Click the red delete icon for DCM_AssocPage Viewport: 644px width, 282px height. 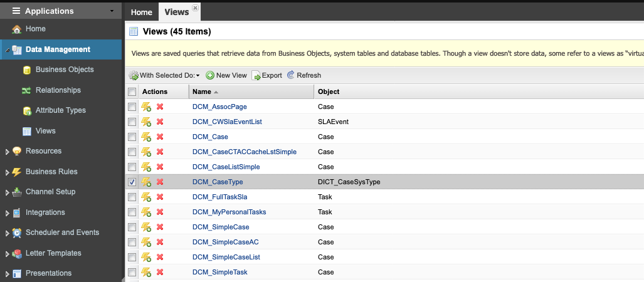[160, 107]
